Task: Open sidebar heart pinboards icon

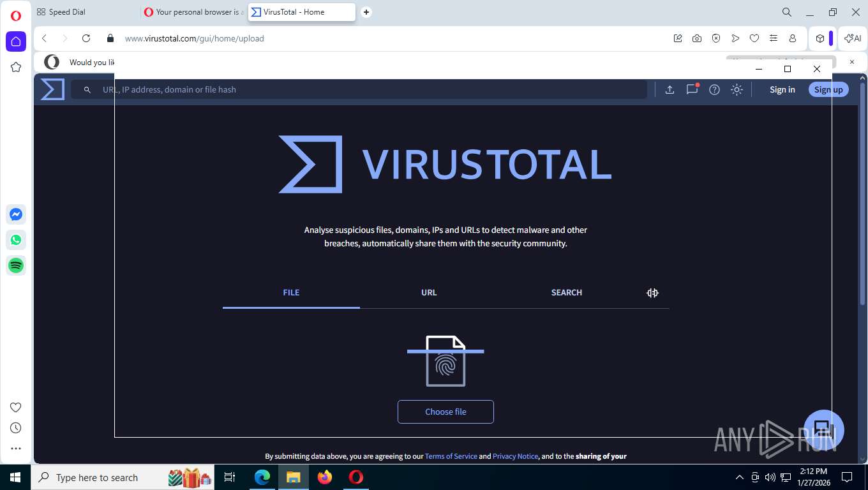Action: coord(16,408)
